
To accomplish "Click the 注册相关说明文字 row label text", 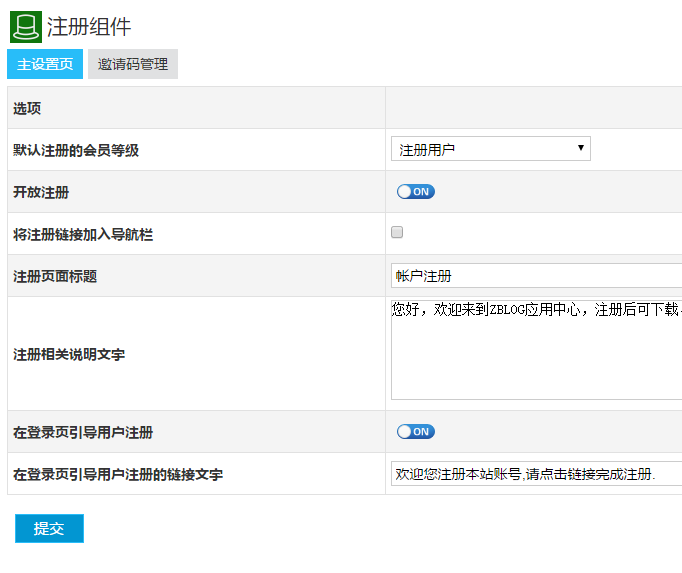I will (69, 354).
